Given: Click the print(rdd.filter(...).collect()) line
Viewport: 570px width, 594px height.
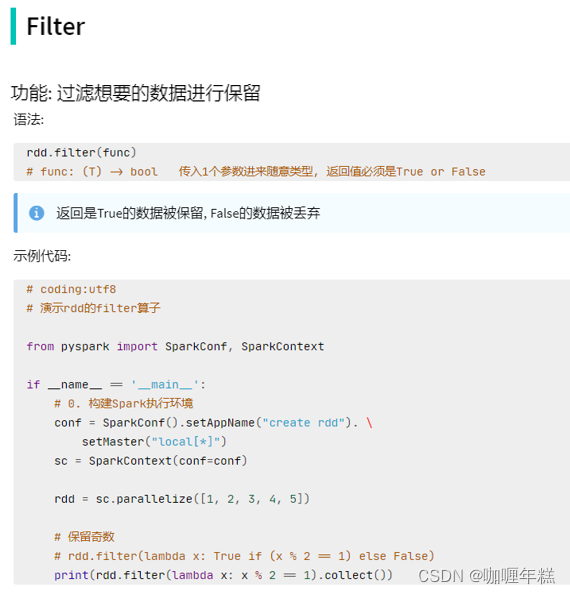Looking at the screenshot, I should tap(223, 575).
